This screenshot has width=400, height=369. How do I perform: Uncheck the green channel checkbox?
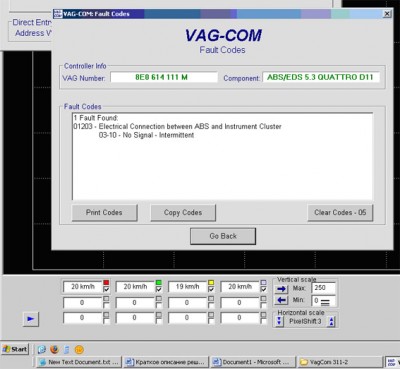pos(159,289)
